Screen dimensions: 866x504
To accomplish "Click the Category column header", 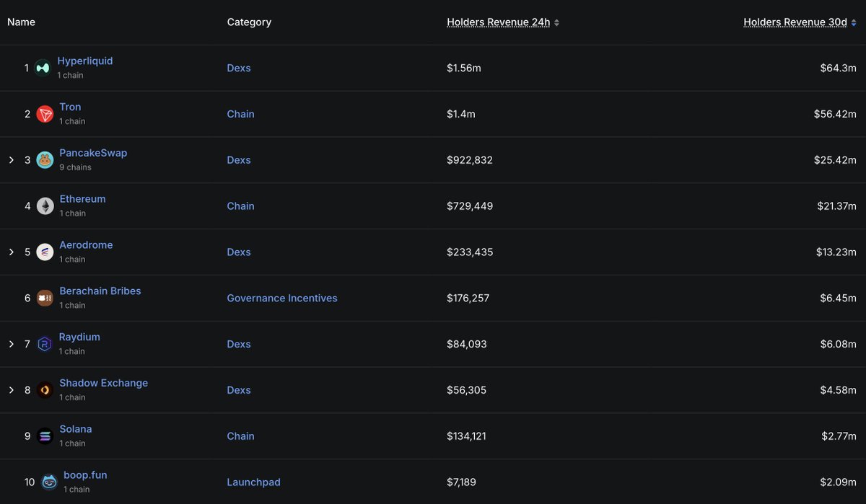I will pos(249,22).
